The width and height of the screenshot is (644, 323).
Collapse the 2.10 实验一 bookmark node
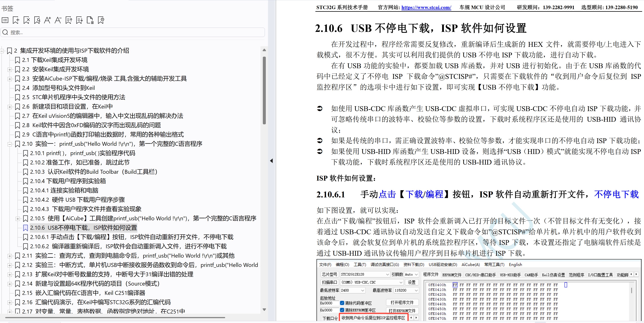(10, 144)
